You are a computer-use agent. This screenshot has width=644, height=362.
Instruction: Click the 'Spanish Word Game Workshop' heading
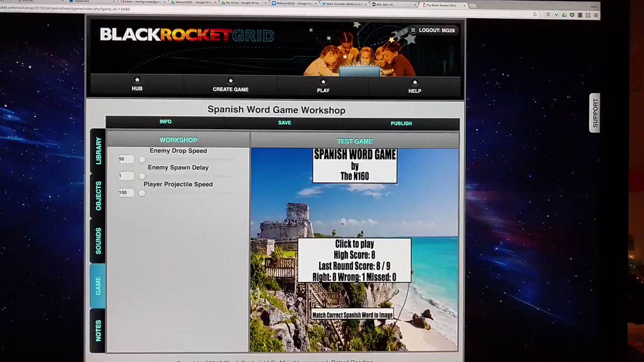(276, 110)
